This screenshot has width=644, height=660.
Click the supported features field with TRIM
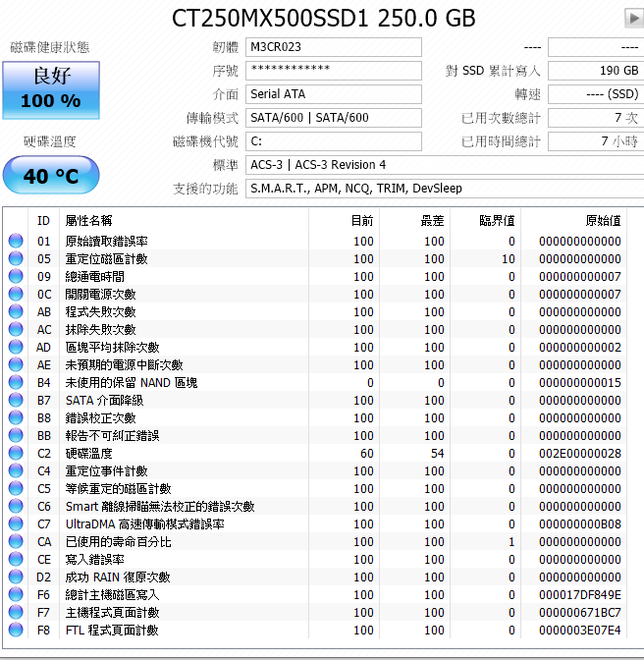(445, 189)
